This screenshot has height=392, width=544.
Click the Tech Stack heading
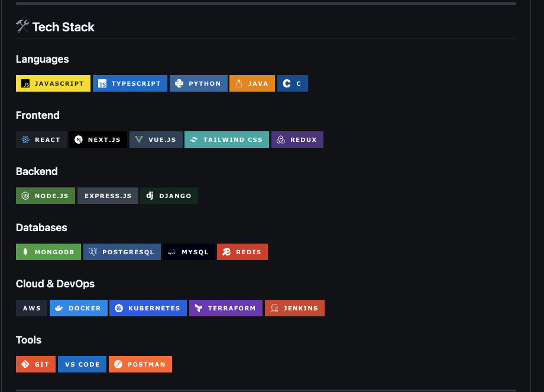(63, 27)
